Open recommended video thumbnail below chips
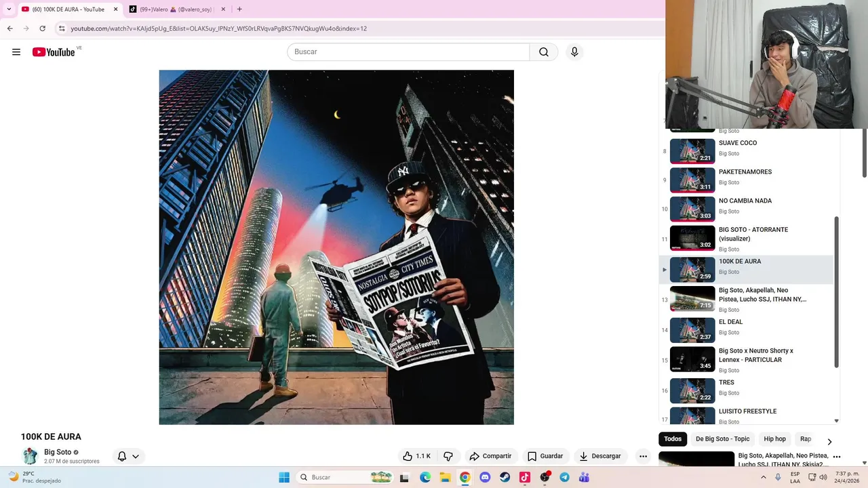 pos(696,459)
